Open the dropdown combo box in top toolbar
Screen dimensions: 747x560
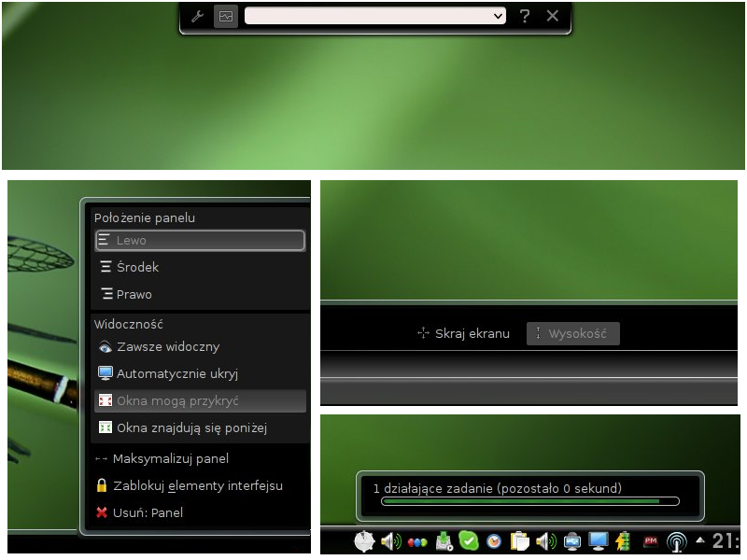(375, 16)
